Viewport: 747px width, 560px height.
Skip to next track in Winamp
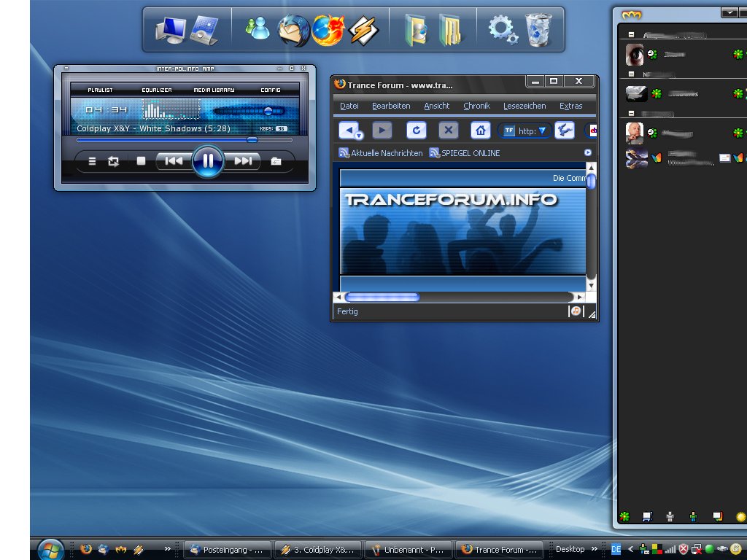tap(243, 161)
